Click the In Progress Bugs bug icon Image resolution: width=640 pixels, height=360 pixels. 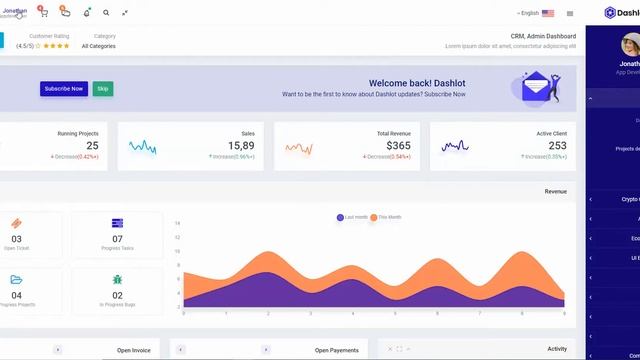click(117, 280)
